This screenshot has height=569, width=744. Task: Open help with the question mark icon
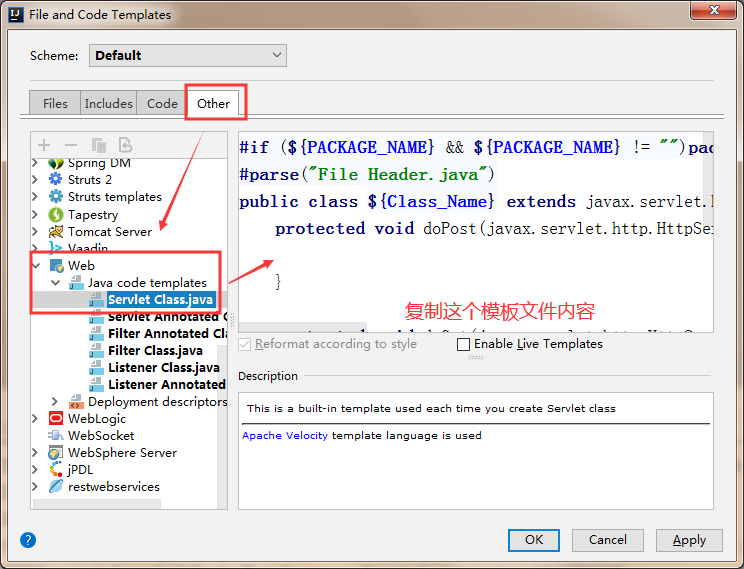coord(28,540)
